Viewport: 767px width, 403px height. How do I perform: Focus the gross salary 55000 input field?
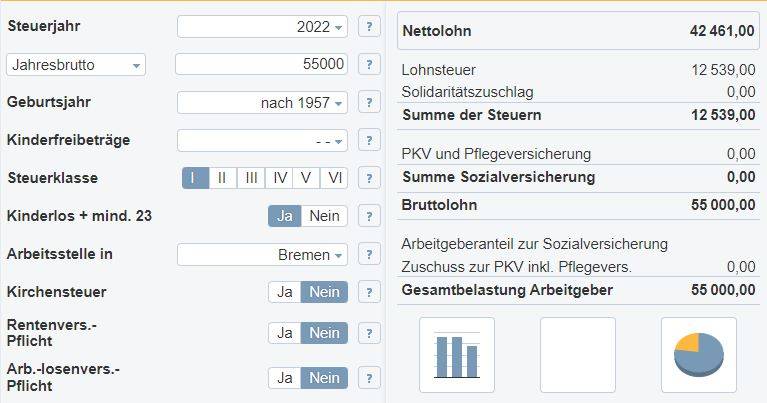pyautogui.click(x=261, y=64)
